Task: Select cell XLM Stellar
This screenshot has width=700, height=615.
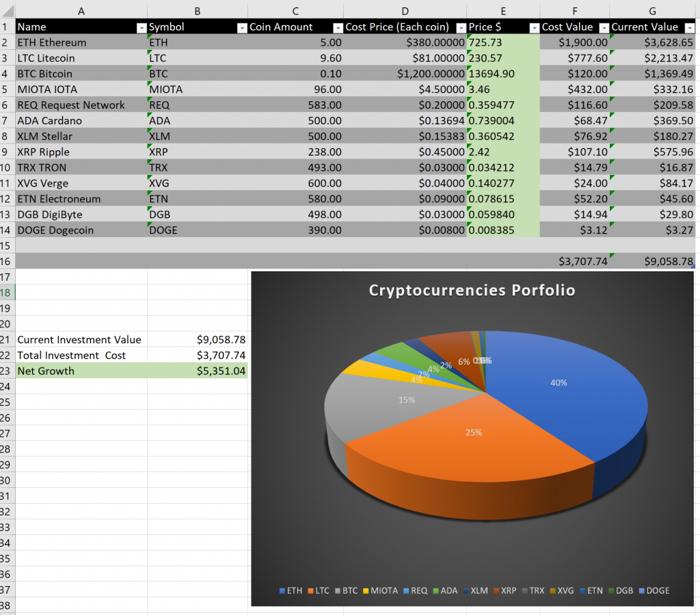Action: tap(81, 136)
